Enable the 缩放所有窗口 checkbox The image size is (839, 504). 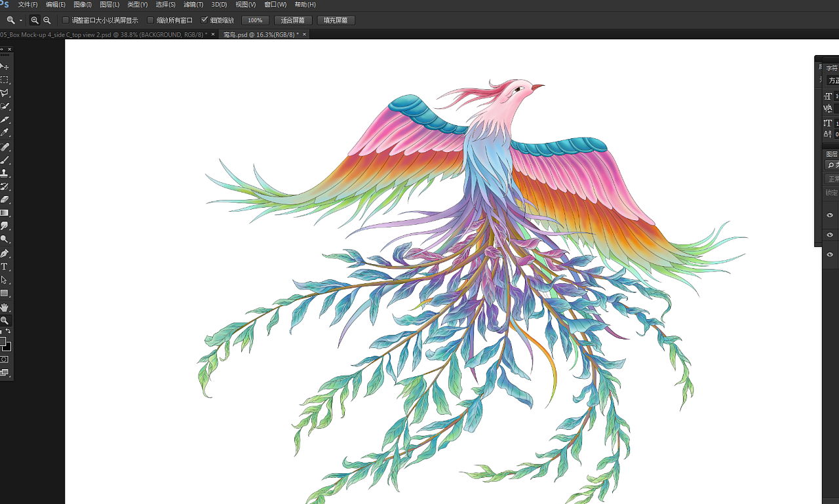(x=150, y=20)
